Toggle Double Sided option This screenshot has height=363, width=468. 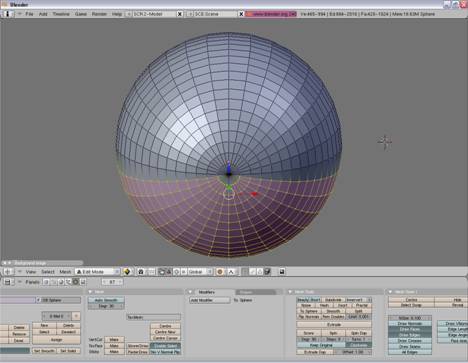point(165,346)
